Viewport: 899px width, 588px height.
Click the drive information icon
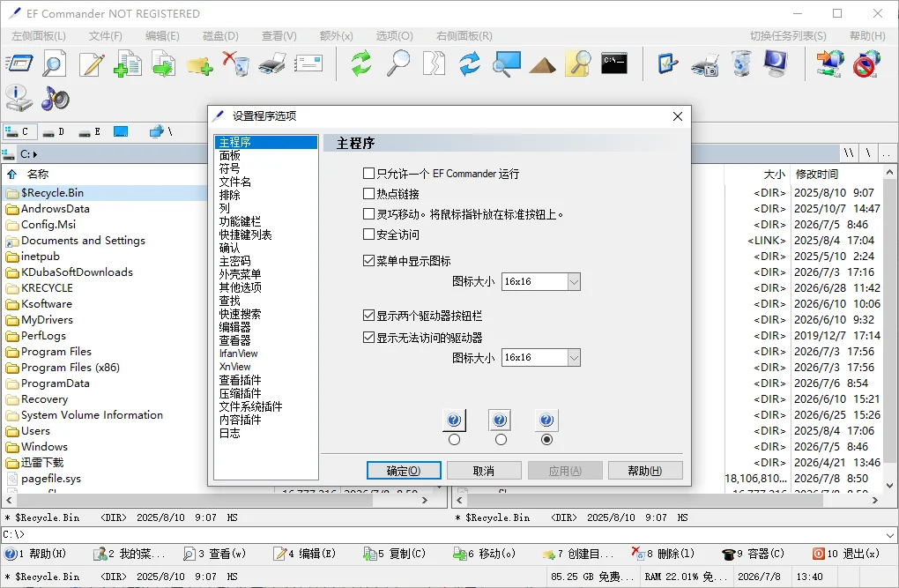(x=19, y=99)
